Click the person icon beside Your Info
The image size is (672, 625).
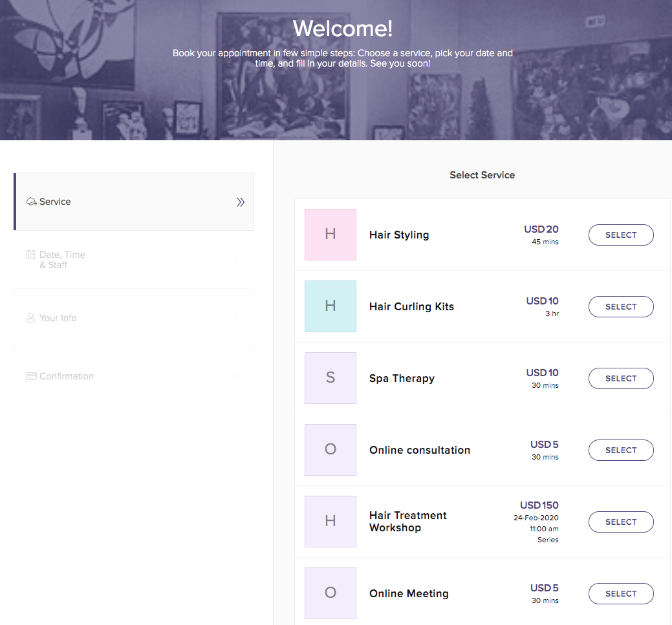31,318
